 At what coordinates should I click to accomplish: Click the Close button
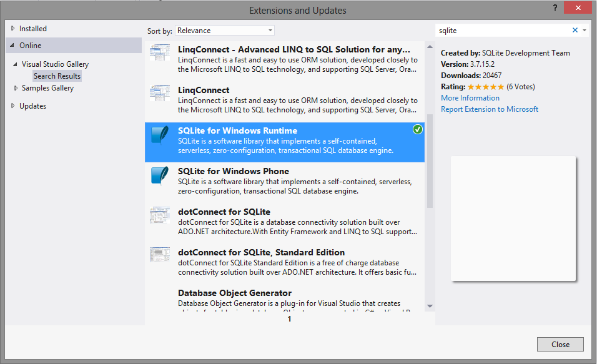click(560, 344)
